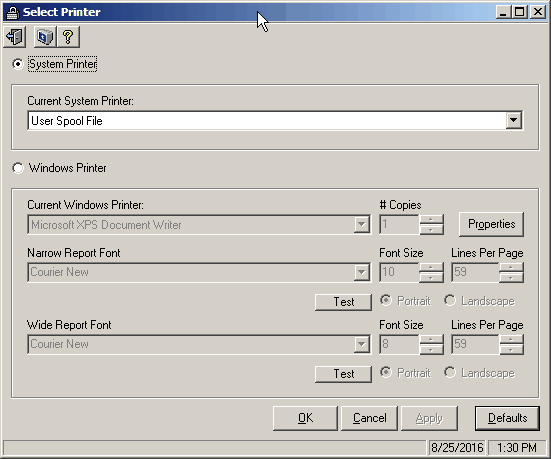Increase Wide Report Font Size
Image resolution: width=551 pixels, height=459 pixels.
(x=432, y=340)
